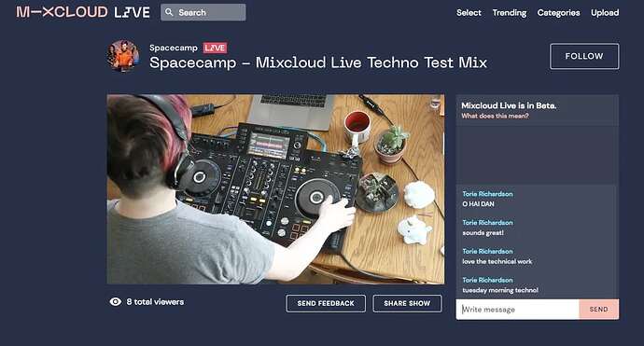Click the Techno Test Mix stream title
The image size is (644, 346).
pyautogui.click(x=318, y=62)
